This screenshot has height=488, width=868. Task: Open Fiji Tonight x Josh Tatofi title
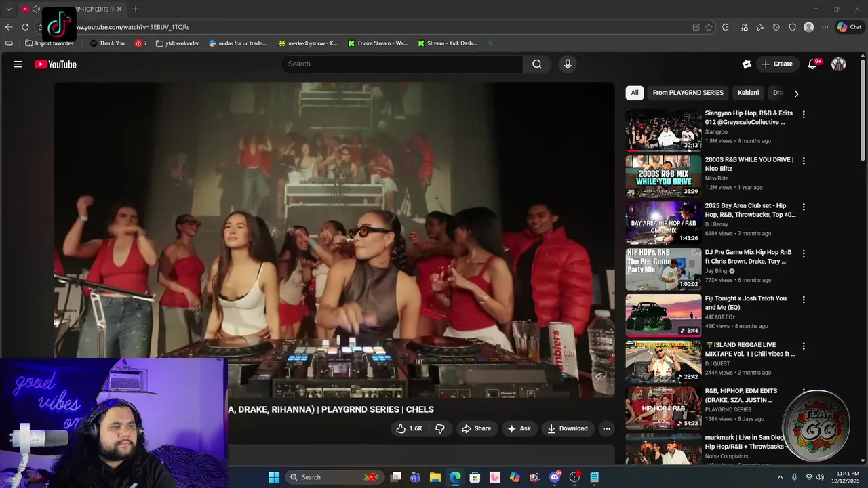click(x=746, y=303)
